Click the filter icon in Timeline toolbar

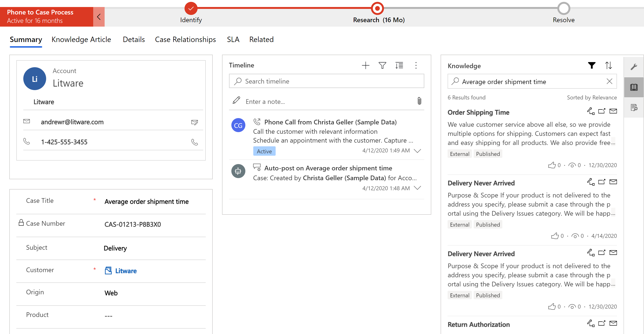382,65
